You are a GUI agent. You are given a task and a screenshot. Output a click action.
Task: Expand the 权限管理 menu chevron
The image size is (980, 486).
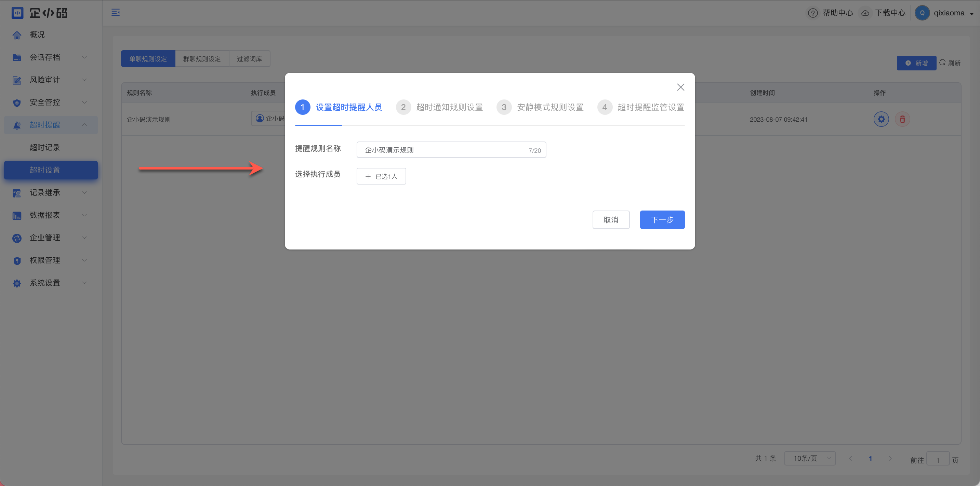[x=84, y=260]
